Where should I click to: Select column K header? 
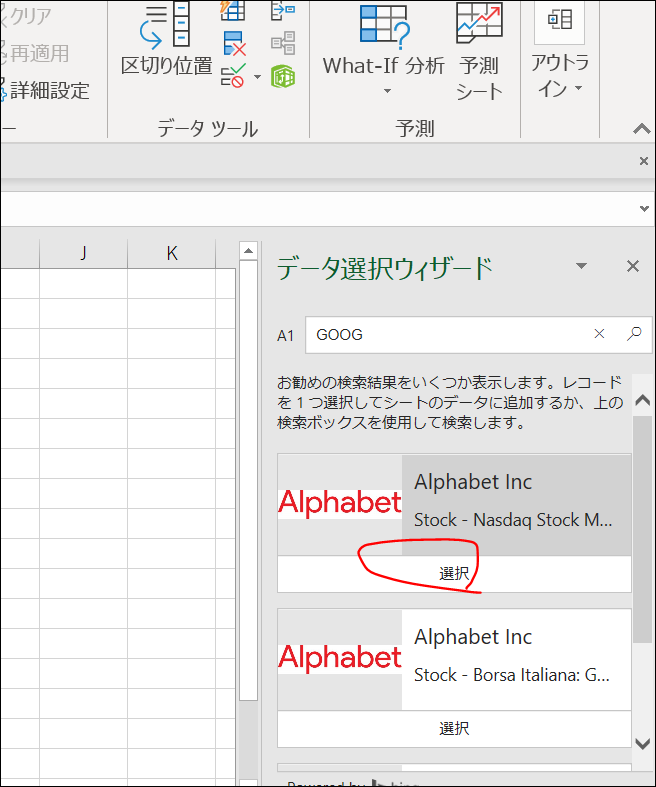[172, 253]
